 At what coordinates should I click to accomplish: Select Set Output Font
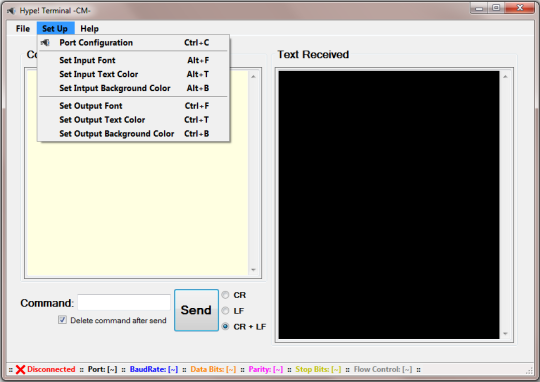coord(133,106)
